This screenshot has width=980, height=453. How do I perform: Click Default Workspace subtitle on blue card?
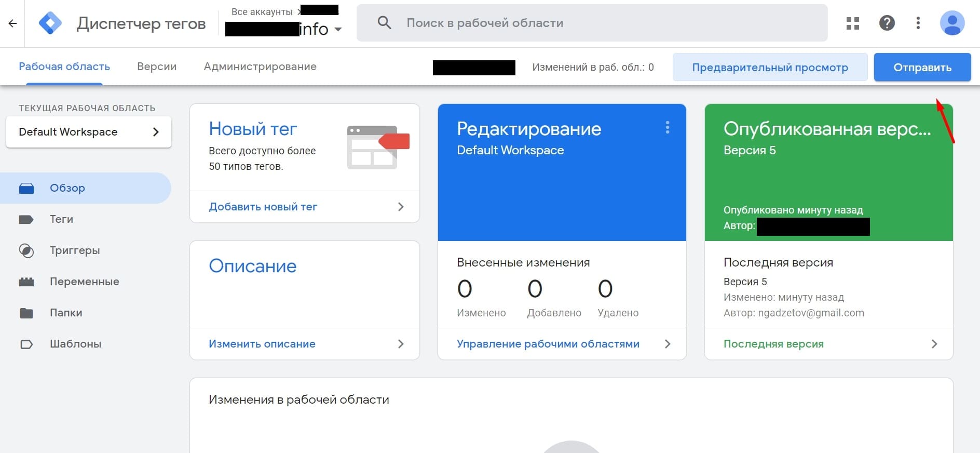(x=510, y=150)
